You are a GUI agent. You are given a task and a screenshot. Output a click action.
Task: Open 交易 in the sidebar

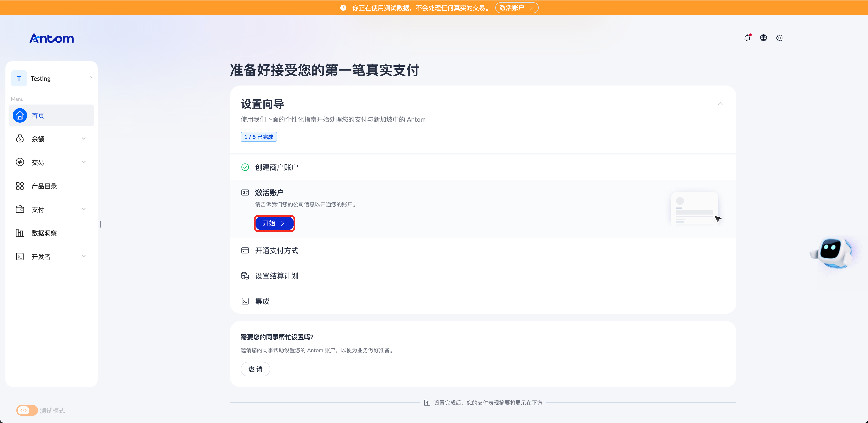(52, 162)
